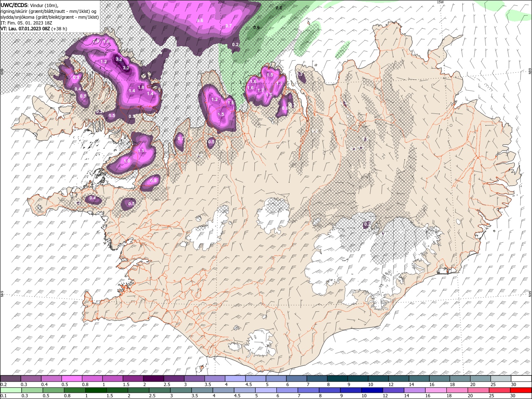Select top legend swatch between 4 and 4.5
The width and height of the screenshot is (532, 399).
[x=235, y=378]
